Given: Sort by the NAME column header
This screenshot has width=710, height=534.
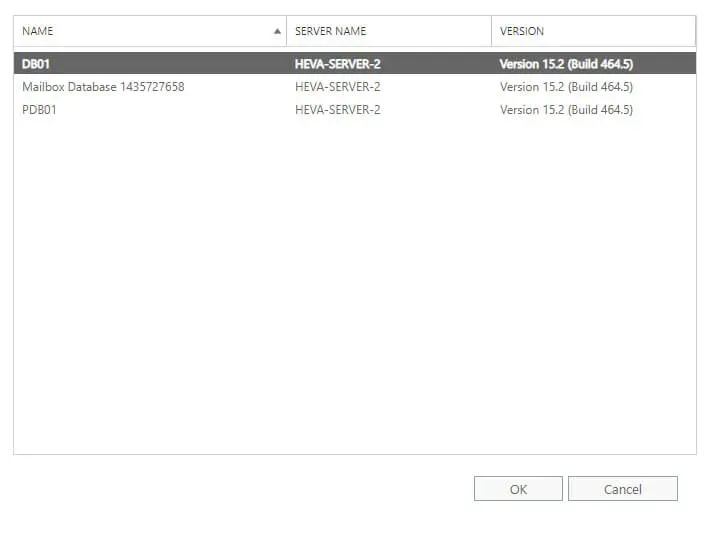Looking at the screenshot, I should [x=150, y=31].
